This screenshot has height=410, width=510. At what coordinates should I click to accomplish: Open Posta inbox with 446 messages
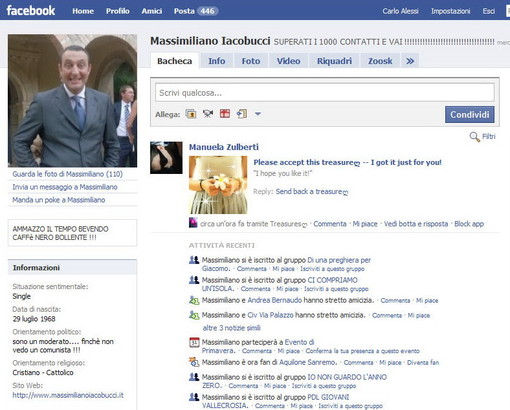pyautogui.click(x=196, y=11)
